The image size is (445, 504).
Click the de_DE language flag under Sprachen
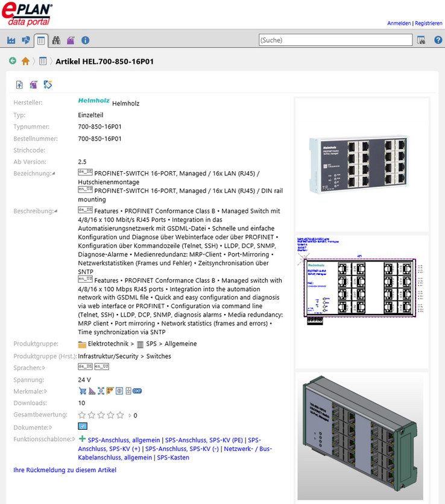[x=85, y=367]
